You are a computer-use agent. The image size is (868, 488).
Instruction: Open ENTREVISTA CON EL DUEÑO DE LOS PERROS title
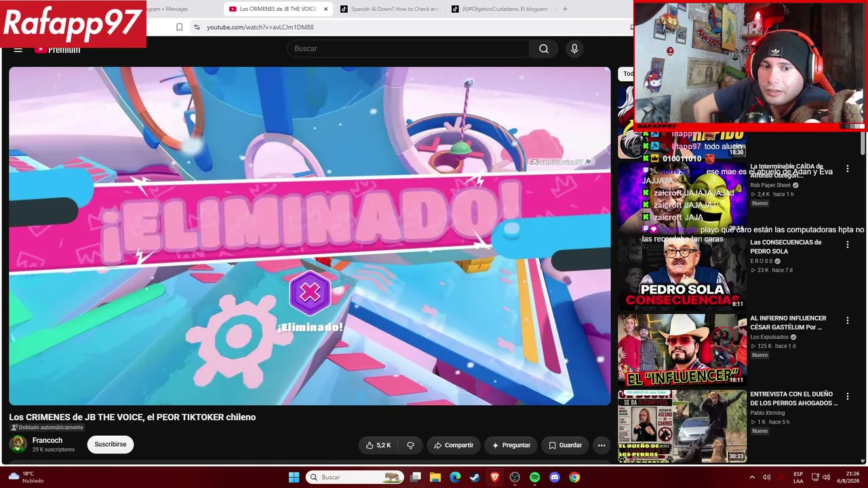click(794, 399)
